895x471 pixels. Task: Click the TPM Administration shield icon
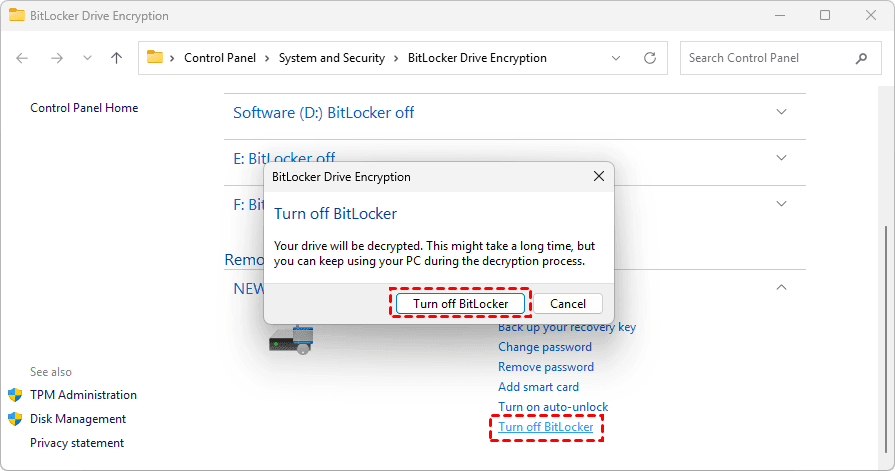click(15, 395)
